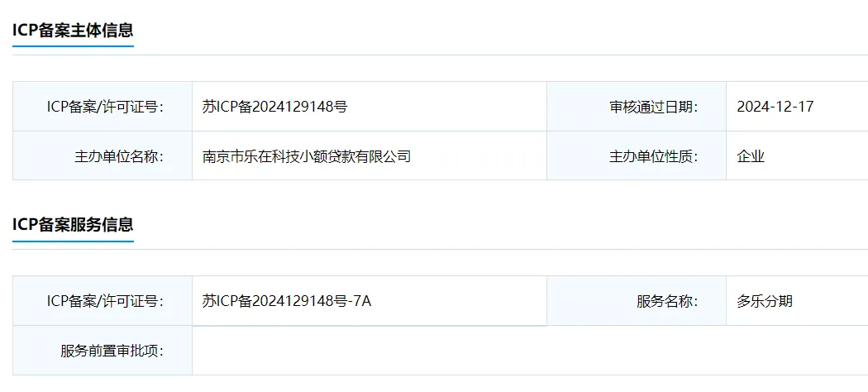Click blue underline beneath ICP备案主体信息 heading
The width and height of the screenshot is (868, 392).
point(73,46)
